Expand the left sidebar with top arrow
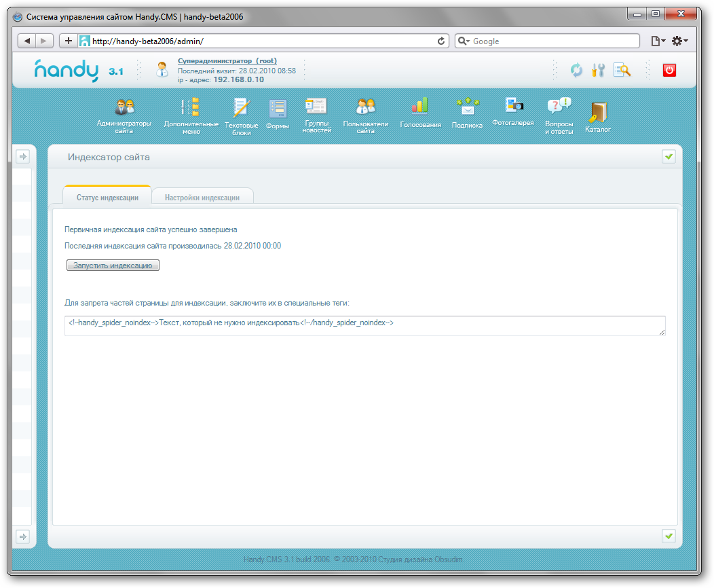The width and height of the screenshot is (714, 588). coord(22,157)
